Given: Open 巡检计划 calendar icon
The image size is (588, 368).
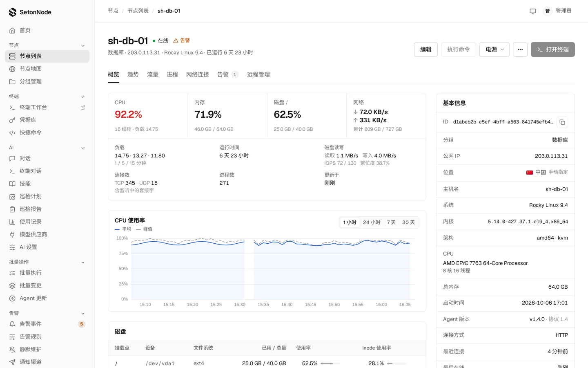Looking at the screenshot, I should pyautogui.click(x=12, y=197).
